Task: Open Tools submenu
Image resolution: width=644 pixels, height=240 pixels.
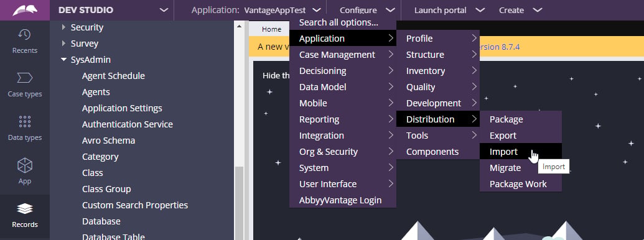Action: (x=438, y=136)
